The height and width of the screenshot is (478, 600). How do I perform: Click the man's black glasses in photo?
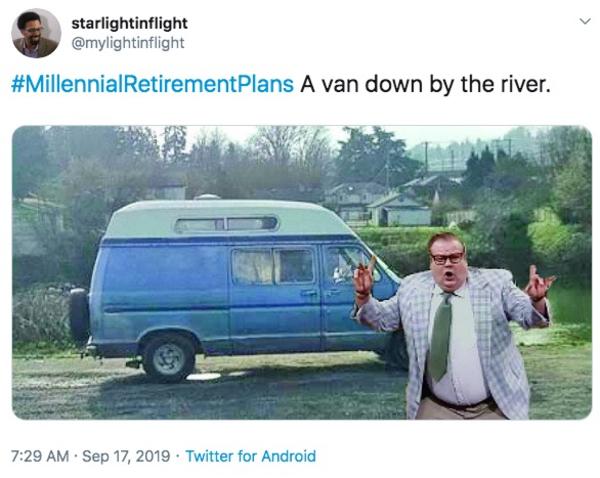point(447,258)
